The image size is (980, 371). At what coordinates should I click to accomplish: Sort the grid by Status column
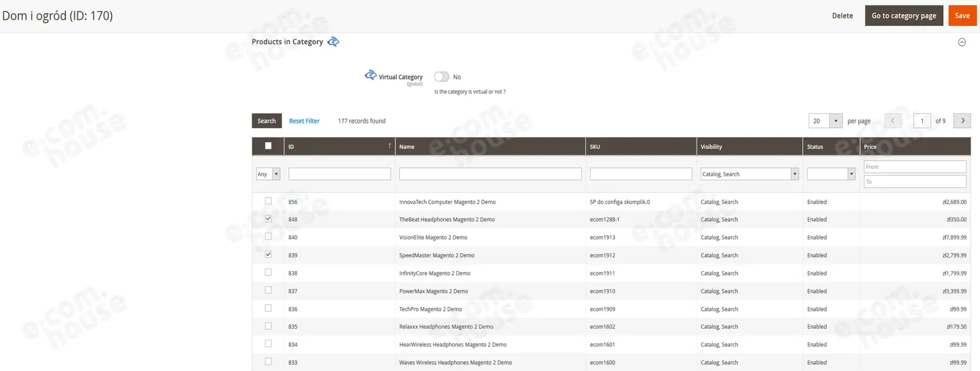pos(831,146)
